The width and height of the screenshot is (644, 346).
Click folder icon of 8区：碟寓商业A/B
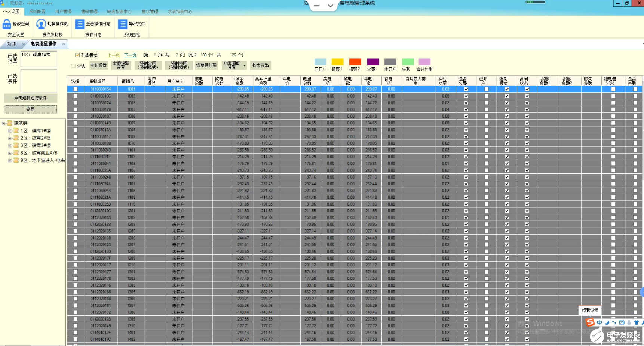click(16, 153)
